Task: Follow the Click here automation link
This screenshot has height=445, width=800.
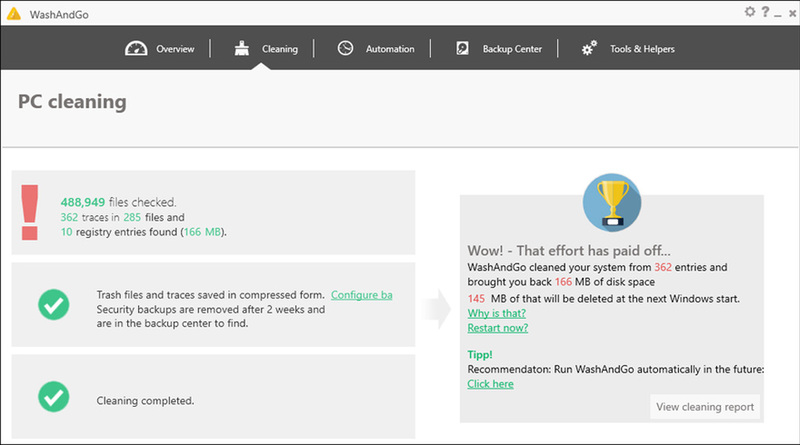Action: click(490, 384)
